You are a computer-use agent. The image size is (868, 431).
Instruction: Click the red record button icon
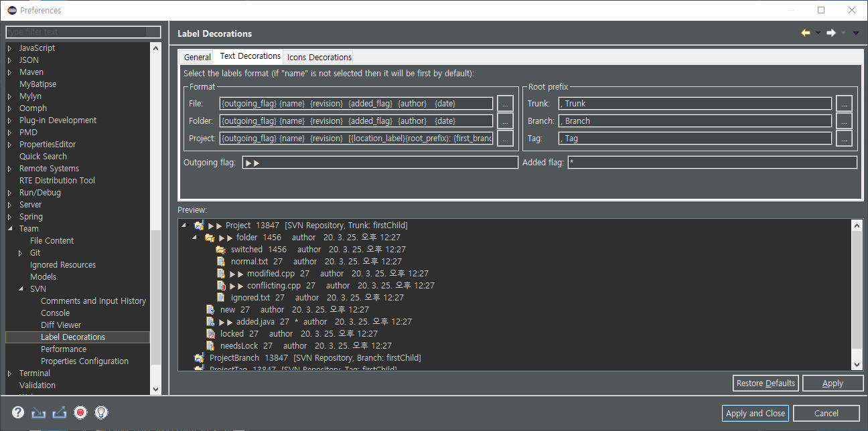tap(80, 412)
